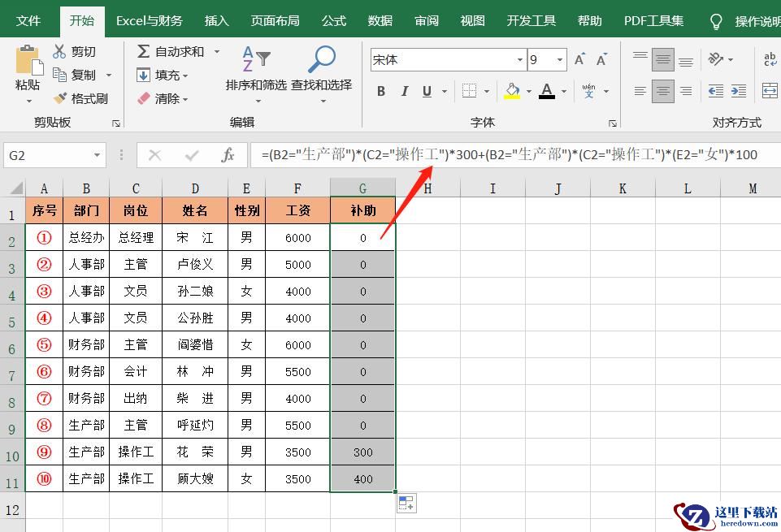Click the merge and center icon
This screenshot has width=781, height=532.
[770, 91]
